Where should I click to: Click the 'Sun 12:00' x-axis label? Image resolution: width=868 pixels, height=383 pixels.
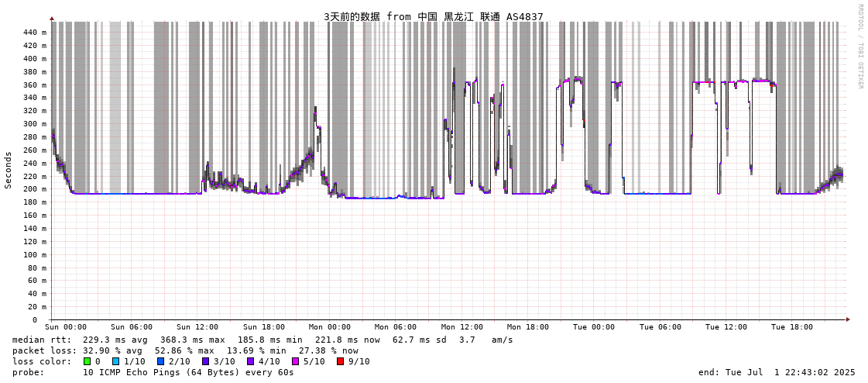tap(197, 327)
